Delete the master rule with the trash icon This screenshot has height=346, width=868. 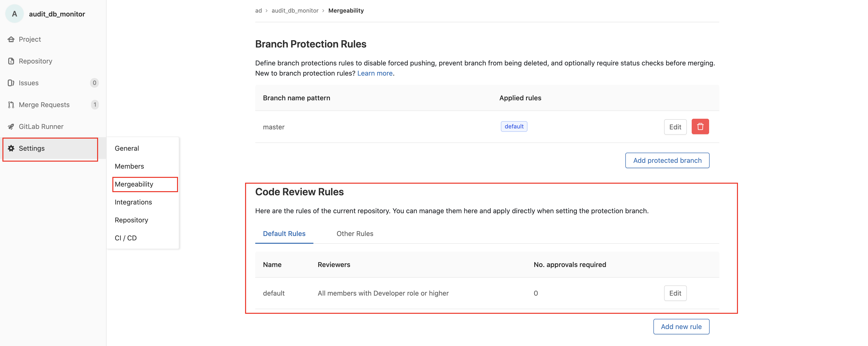tap(701, 126)
